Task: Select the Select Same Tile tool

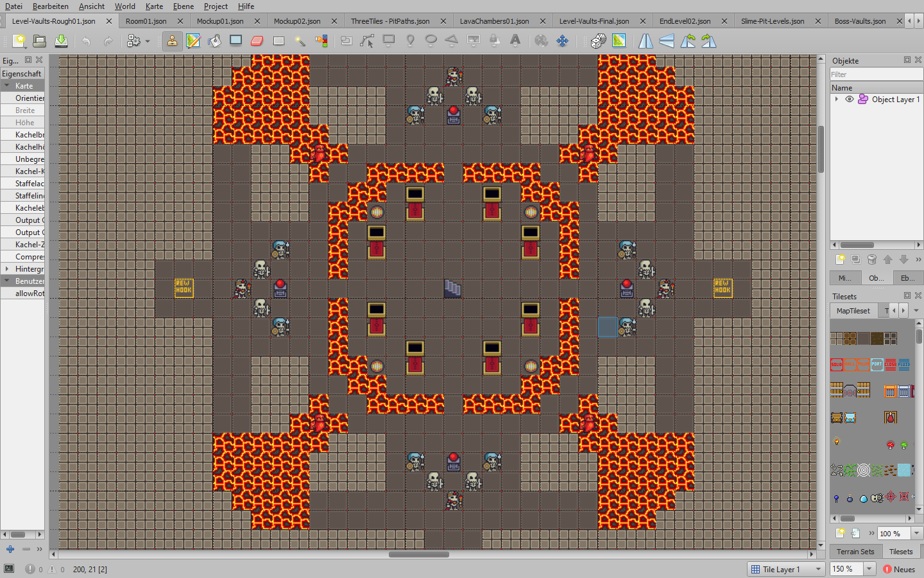Action: click(321, 41)
